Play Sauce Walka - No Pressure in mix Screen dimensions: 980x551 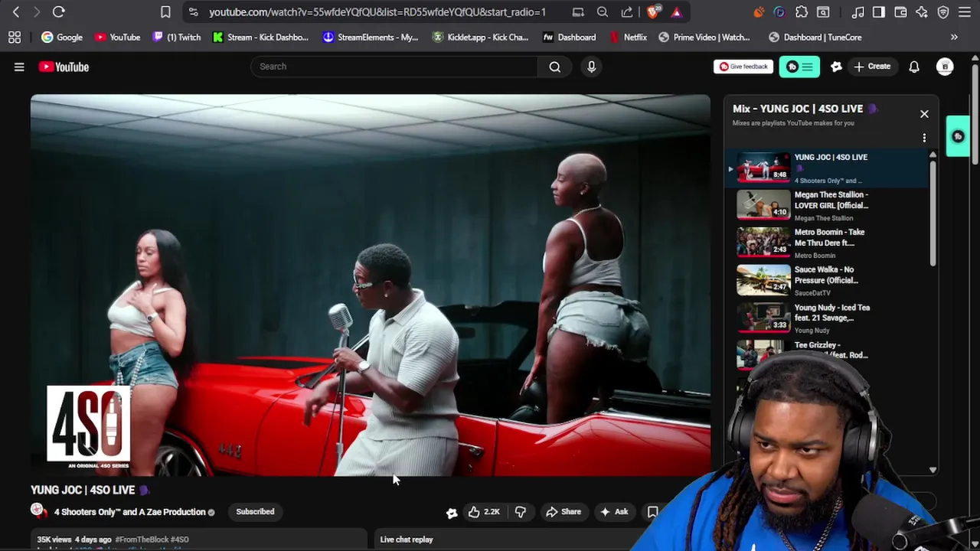pyautogui.click(x=825, y=280)
